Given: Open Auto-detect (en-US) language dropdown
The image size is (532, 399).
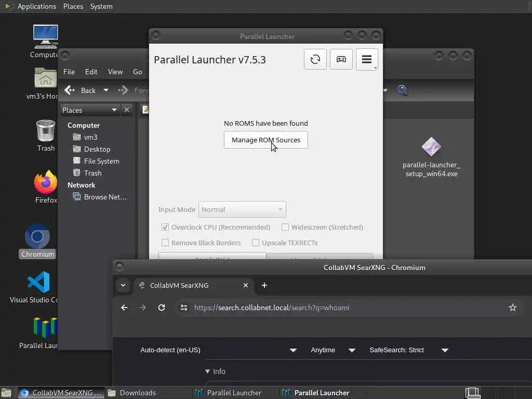Looking at the screenshot, I should [219, 350].
